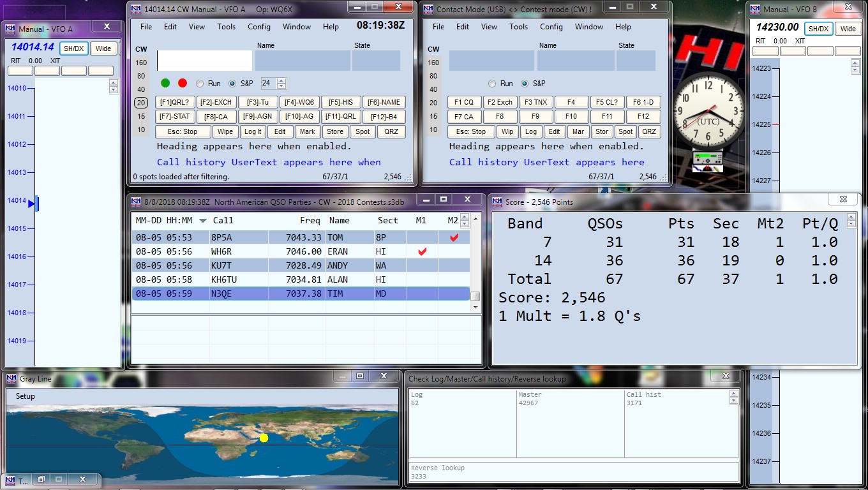
Task: Click the 14014.14 frequency in VFO A bandmap
Action: pyautogui.click(x=33, y=47)
